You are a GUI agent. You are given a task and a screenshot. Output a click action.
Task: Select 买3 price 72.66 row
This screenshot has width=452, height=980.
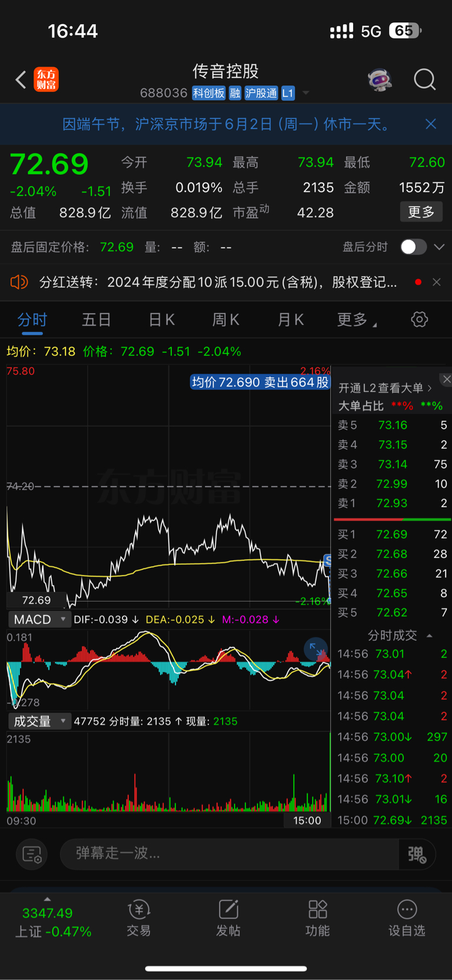click(x=392, y=573)
